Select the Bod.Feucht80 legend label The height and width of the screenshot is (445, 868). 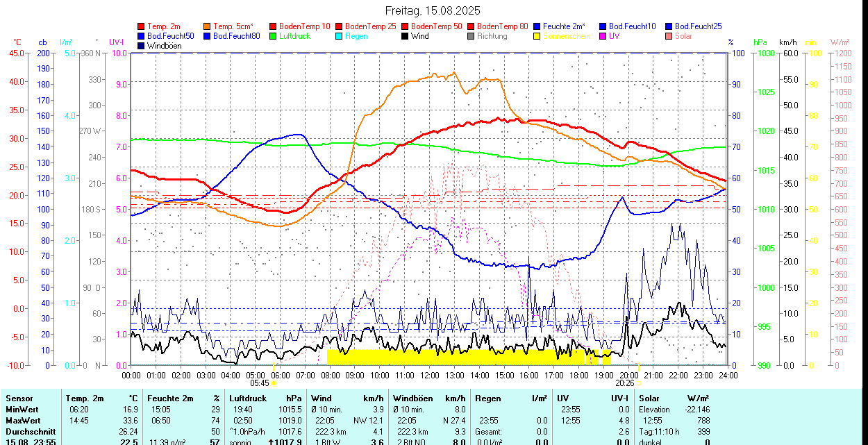click(x=237, y=36)
